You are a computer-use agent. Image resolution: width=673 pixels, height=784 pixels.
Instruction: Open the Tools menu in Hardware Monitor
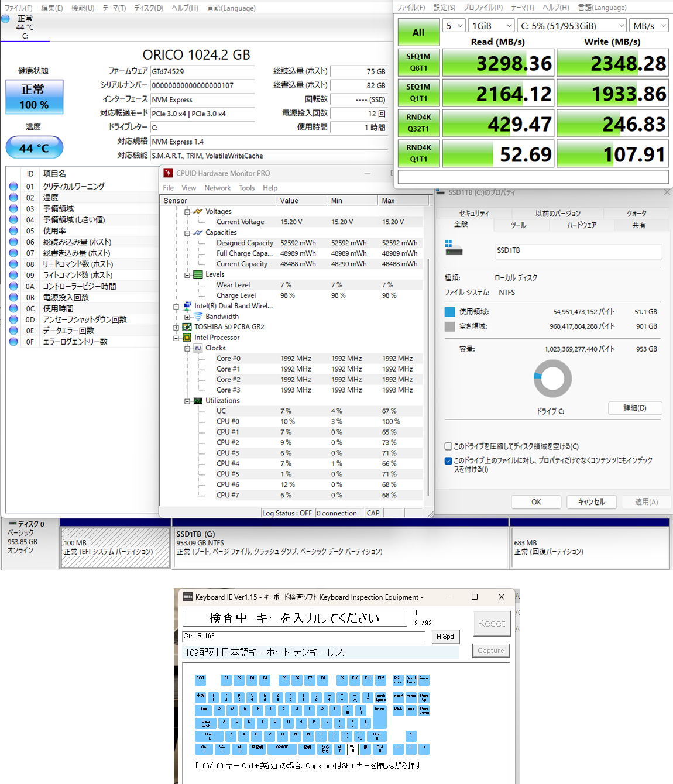[x=246, y=188]
